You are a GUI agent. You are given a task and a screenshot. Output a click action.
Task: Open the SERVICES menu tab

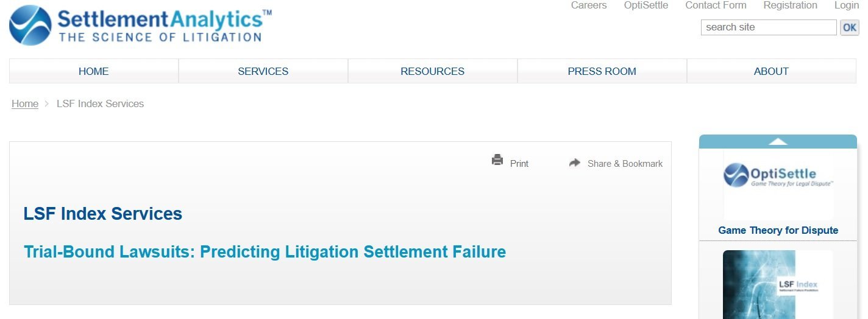[263, 71]
